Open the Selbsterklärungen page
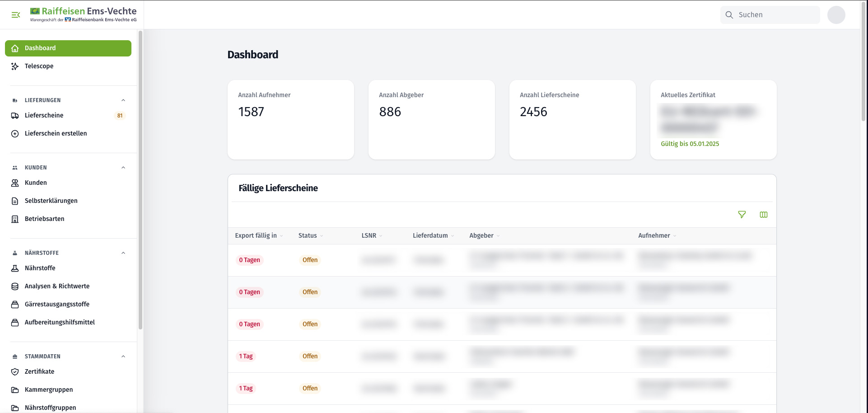This screenshot has height=413, width=868. tap(51, 201)
